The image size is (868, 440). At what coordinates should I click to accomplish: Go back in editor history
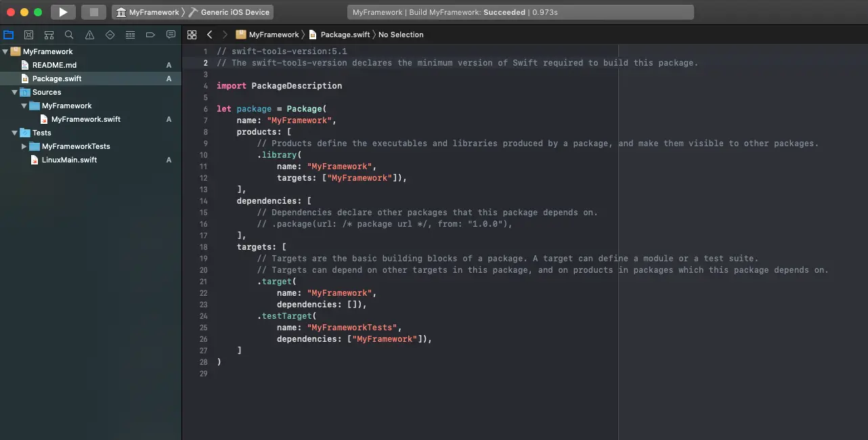209,35
